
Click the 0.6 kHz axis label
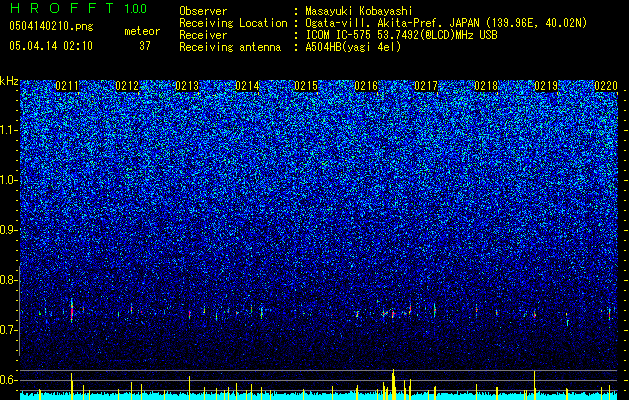[9, 380]
